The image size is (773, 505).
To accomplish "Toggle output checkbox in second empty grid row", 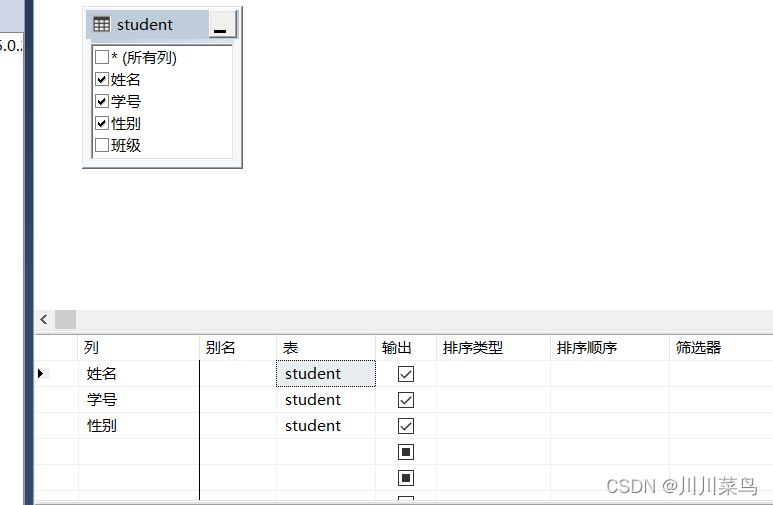I will [406, 478].
